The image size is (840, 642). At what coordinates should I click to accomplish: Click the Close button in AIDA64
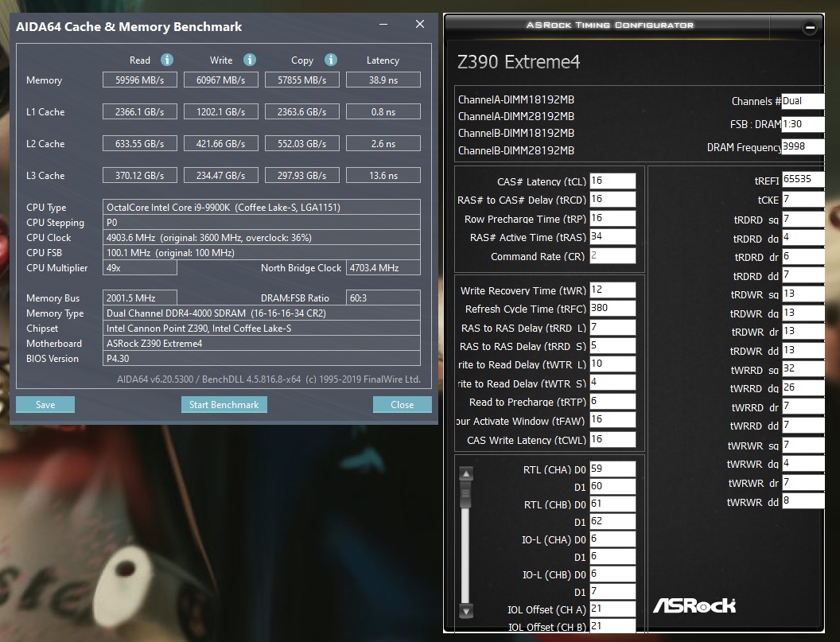[402, 405]
